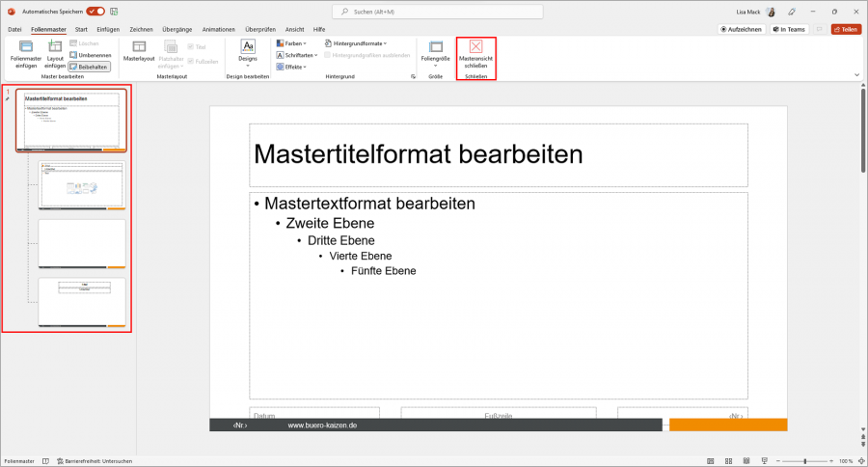Click the save icon in title bar
This screenshot has height=467, width=868.
(x=114, y=11)
